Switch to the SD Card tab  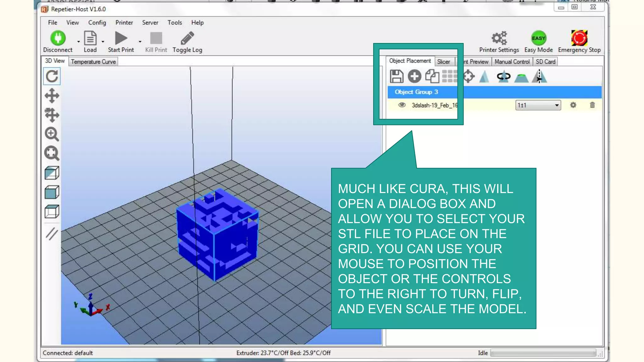pos(546,62)
